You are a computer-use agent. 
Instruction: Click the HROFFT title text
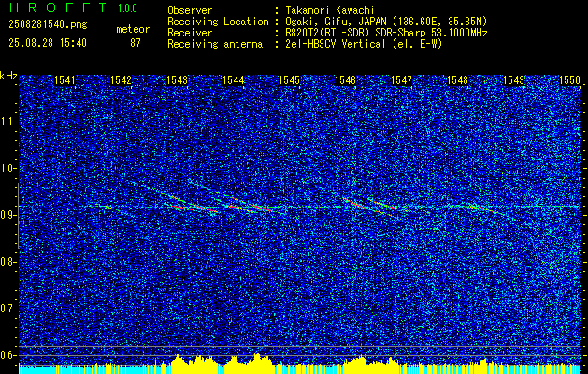tap(58, 7)
